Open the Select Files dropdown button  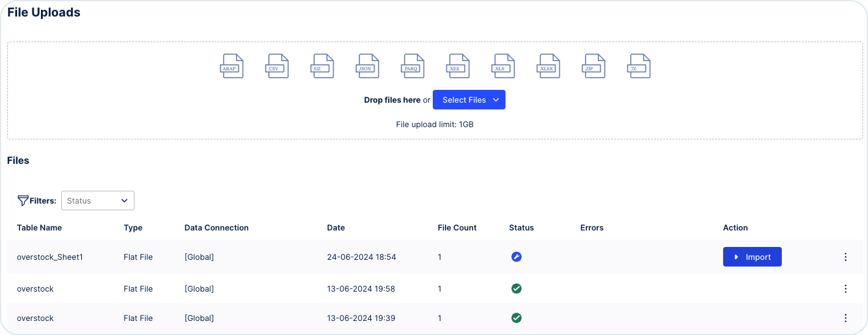[x=469, y=100]
